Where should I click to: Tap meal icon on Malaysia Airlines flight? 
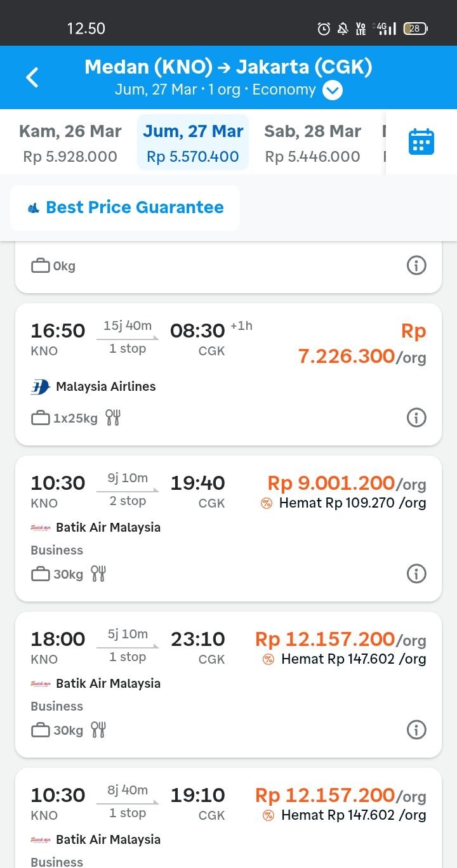click(x=113, y=418)
